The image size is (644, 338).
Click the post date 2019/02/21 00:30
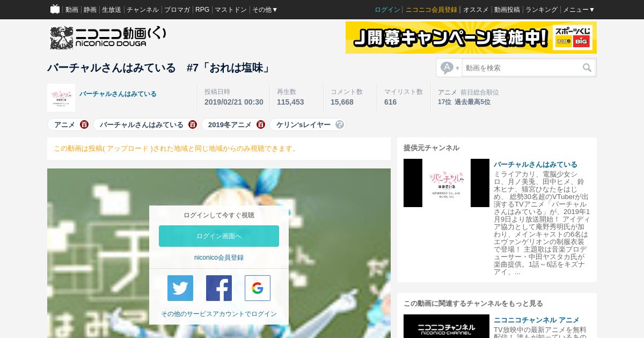234,102
